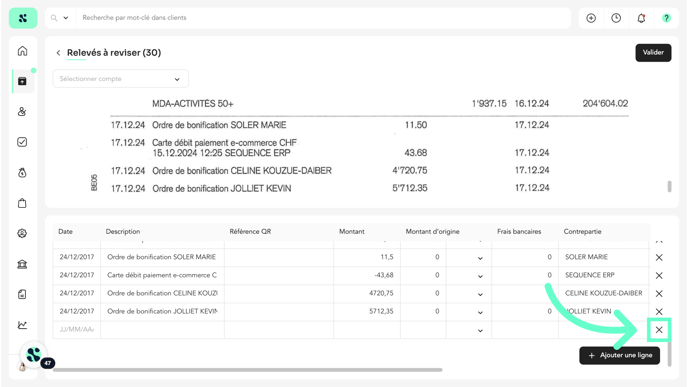The width and height of the screenshot is (688, 387).
Task: Click the amount cell 11,5
Action: pos(367,257)
